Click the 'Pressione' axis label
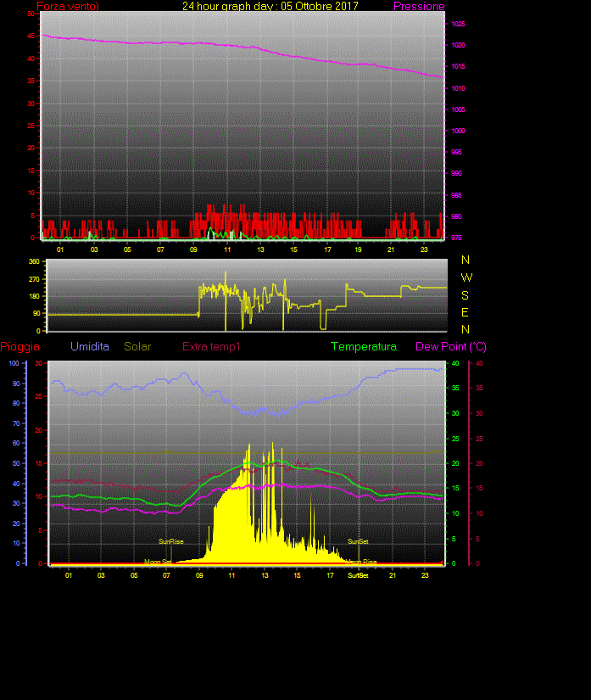Screen dimensions: 591x700 tap(419, 6)
